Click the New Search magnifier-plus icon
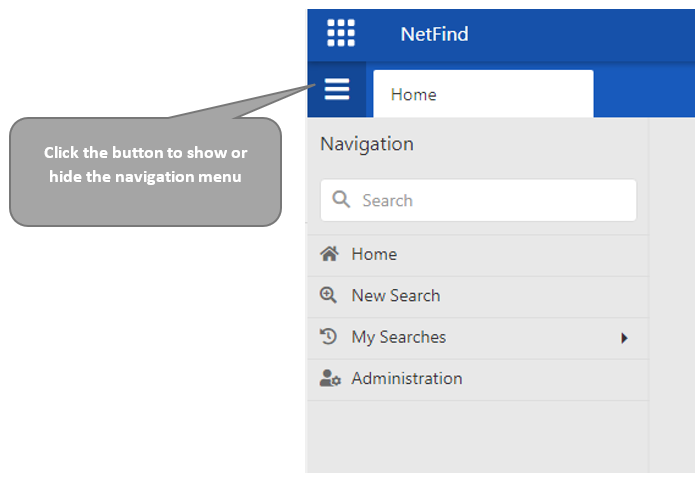 click(329, 295)
